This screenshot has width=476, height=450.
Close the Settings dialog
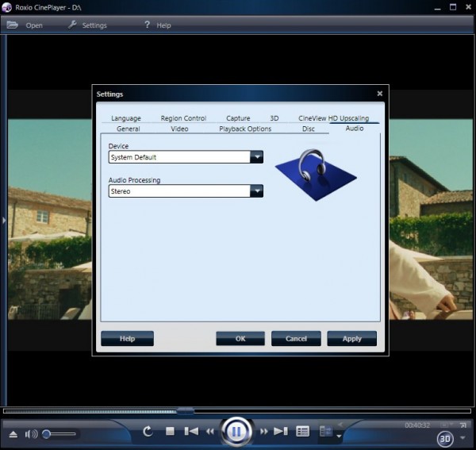coord(379,94)
